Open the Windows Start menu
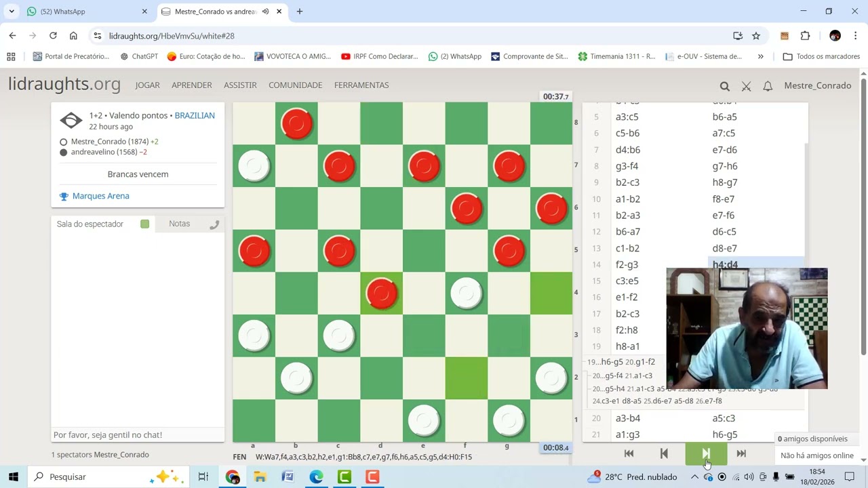Screen dimensions: 868x488 (14, 477)
